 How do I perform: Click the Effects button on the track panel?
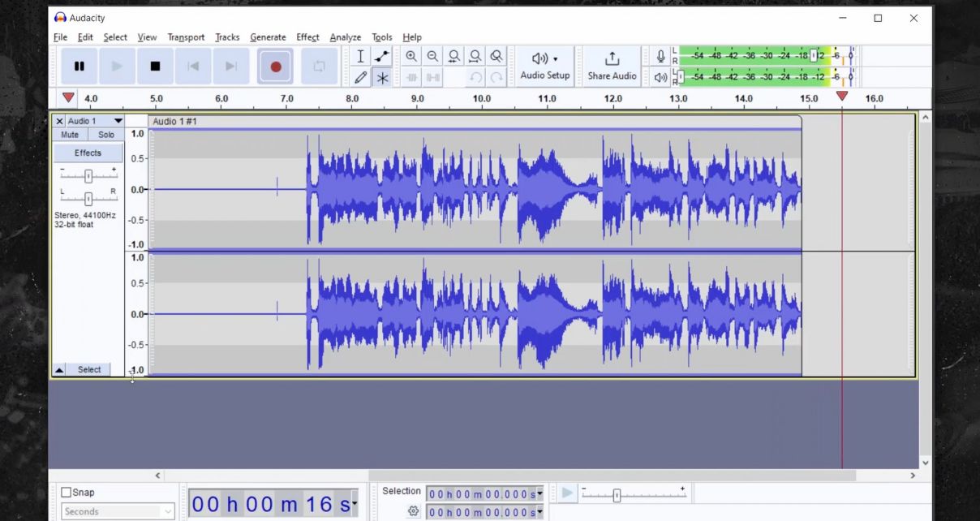pos(87,152)
